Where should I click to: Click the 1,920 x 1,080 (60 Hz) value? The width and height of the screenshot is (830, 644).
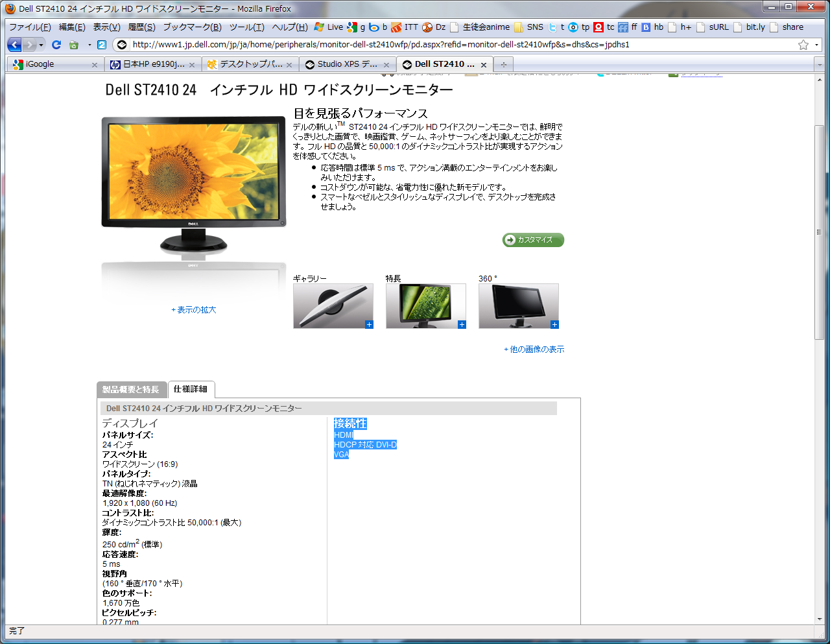coord(139,503)
